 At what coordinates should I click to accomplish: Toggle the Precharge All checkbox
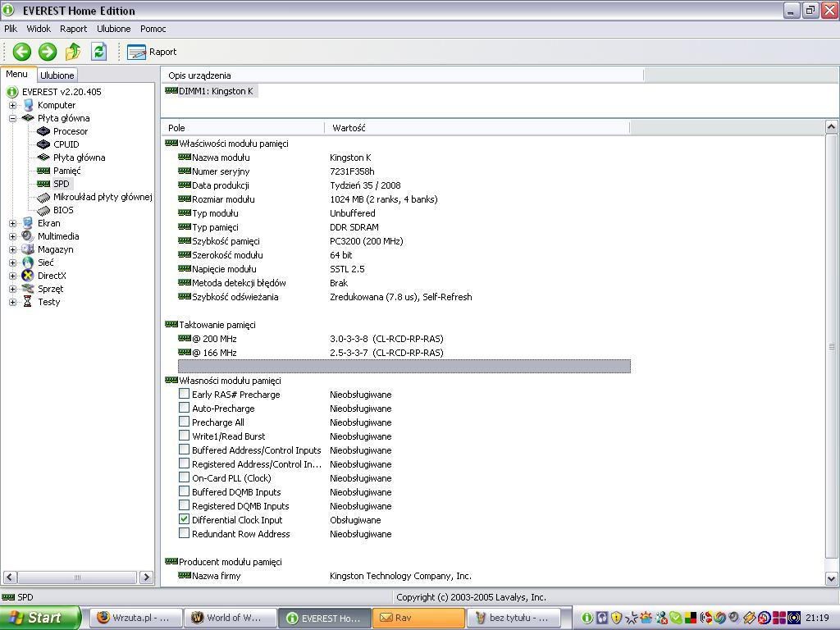tap(184, 422)
